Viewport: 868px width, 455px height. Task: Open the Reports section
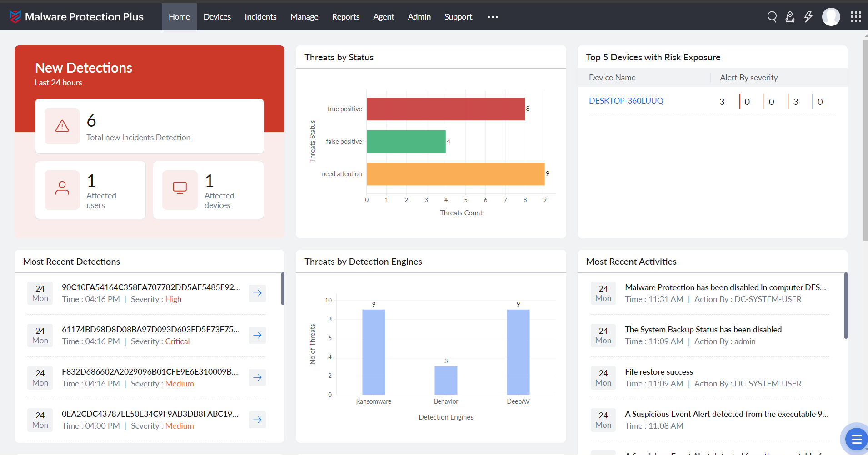pyautogui.click(x=345, y=16)
